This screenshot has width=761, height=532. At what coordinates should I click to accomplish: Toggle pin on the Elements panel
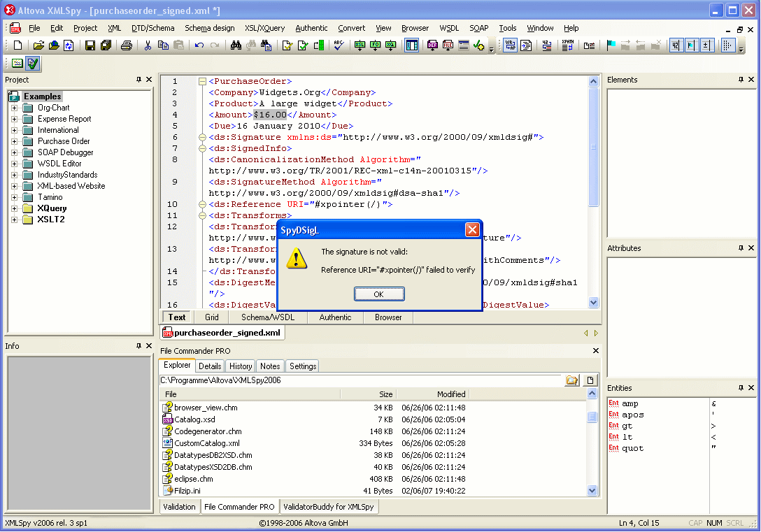pos(741,80)
